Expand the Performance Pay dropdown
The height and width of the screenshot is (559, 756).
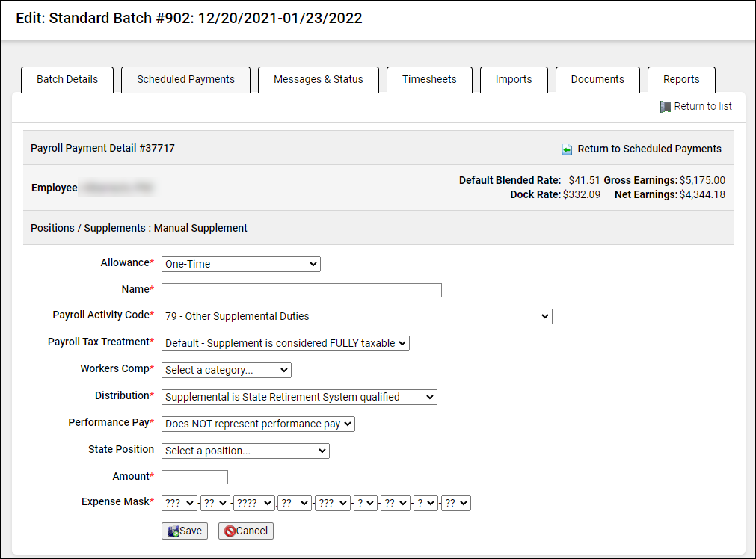tap(258, 424)
